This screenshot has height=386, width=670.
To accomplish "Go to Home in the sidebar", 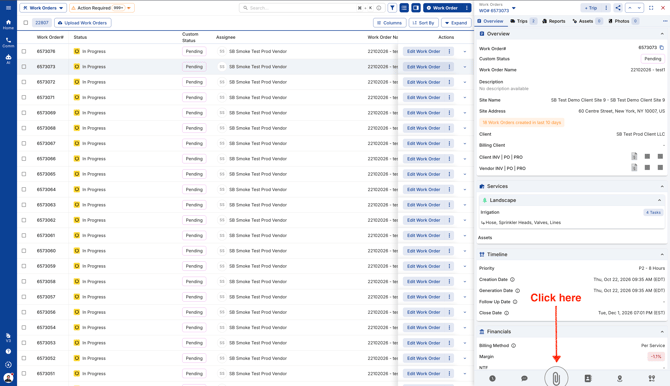I will (8, 24).
